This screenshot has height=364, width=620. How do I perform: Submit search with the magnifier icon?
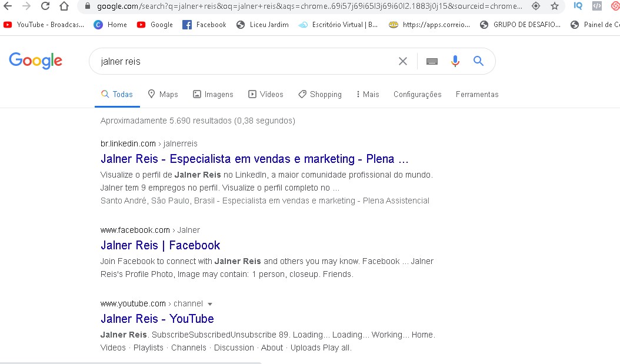coord(478,61)
